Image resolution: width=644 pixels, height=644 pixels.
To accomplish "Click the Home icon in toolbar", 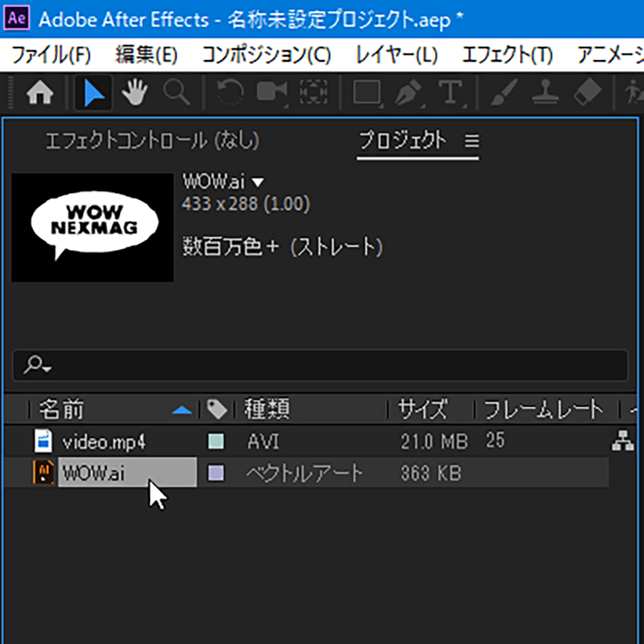I will (x=40, y=92).
